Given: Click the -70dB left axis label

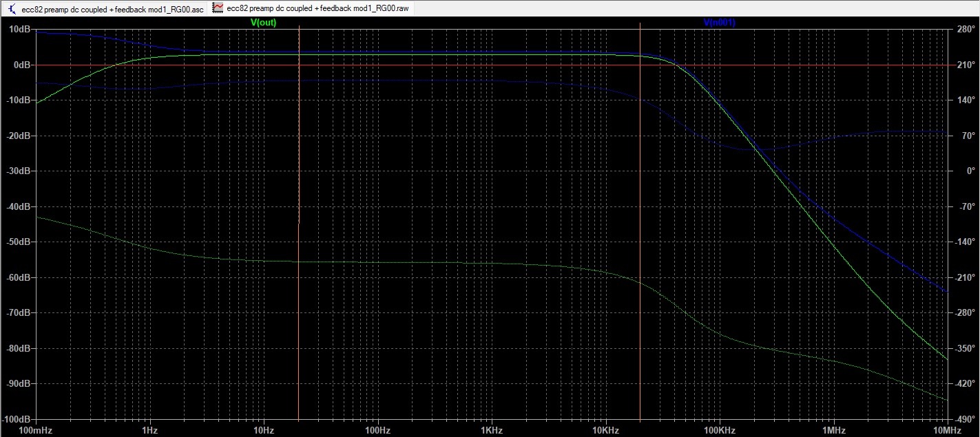Looking at the screenshot, I should [17, 312].
